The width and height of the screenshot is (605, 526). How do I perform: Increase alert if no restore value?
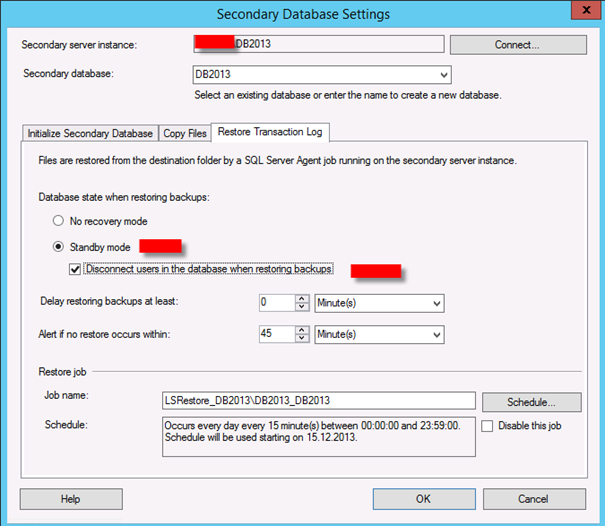(301, 328)
